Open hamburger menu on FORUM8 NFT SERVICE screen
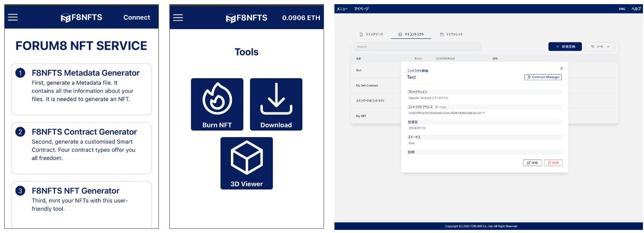Viewport: 644px width, 233px height. [13, 17]
